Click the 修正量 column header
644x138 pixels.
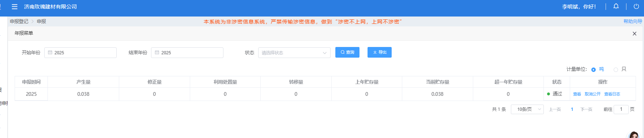click(x=154, y=82)
